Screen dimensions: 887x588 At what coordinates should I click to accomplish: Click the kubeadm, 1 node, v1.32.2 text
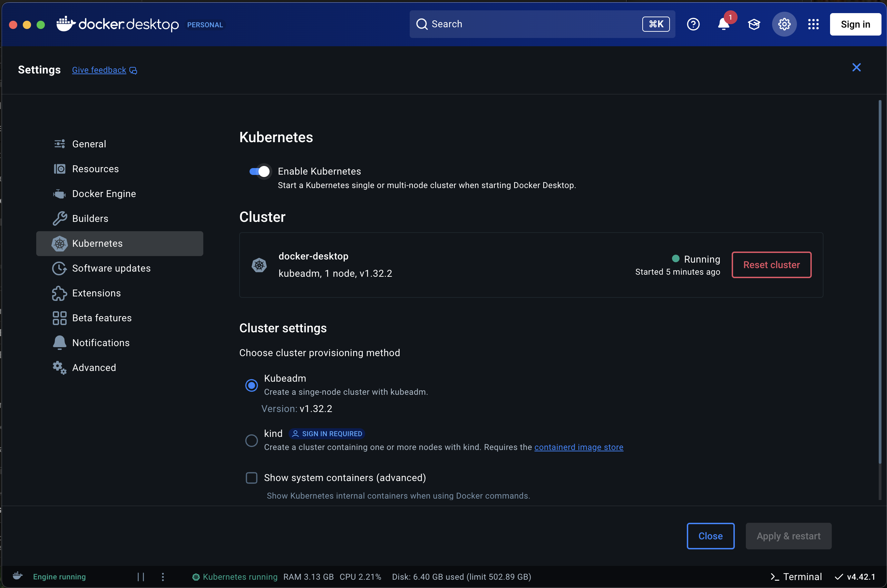335,273
